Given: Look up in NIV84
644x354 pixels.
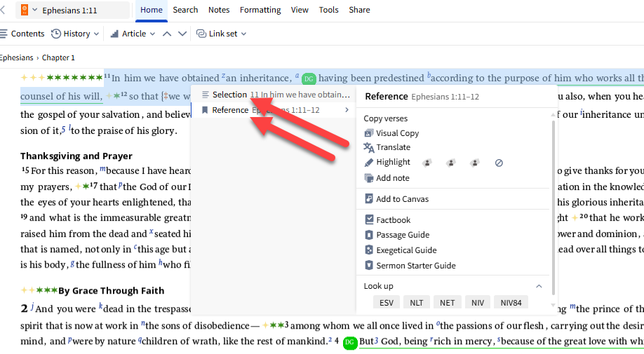Looking at the screenshot, I should [x=511, y=303].
